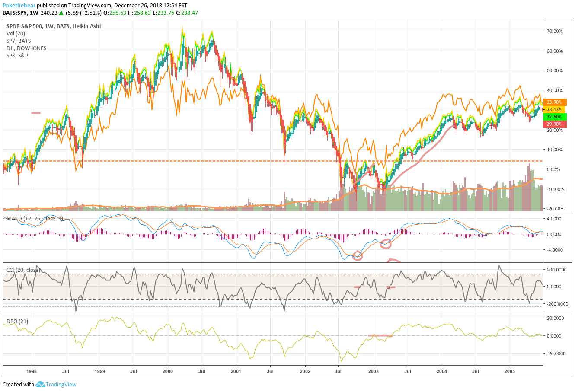This screenshot has height=392, width=575.
Task: Click the yellow 33.13% price label
Action: click(554, 110)
